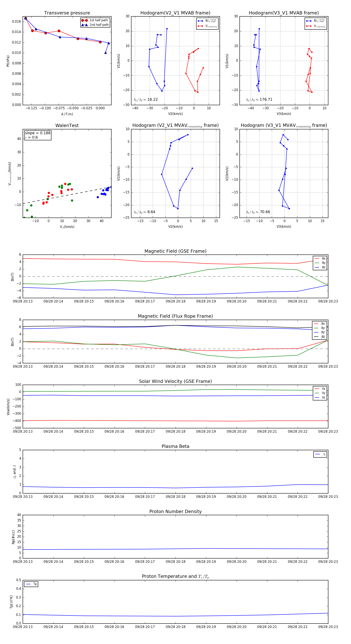This screenshot has height=644, width=351.
Task: Click 'Magnetic Field (Flux Rope Frame)' title
Action: pyautogui.click(x=175, y=316)
